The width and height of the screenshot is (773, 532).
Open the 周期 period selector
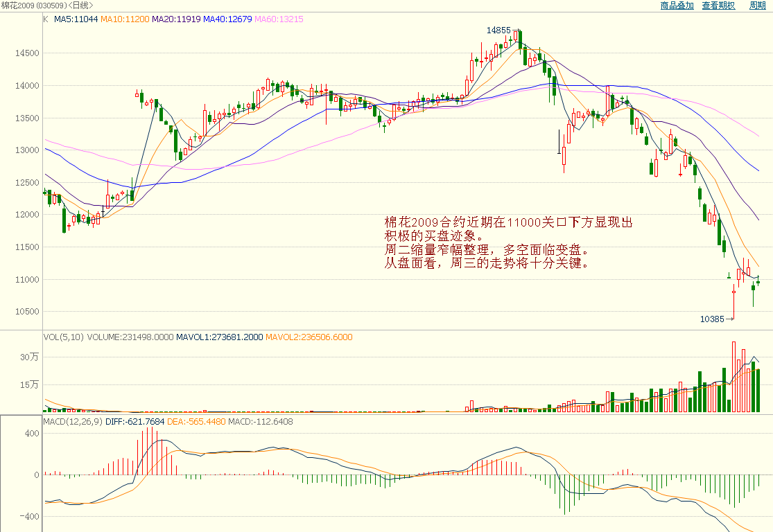click(757, 6)
